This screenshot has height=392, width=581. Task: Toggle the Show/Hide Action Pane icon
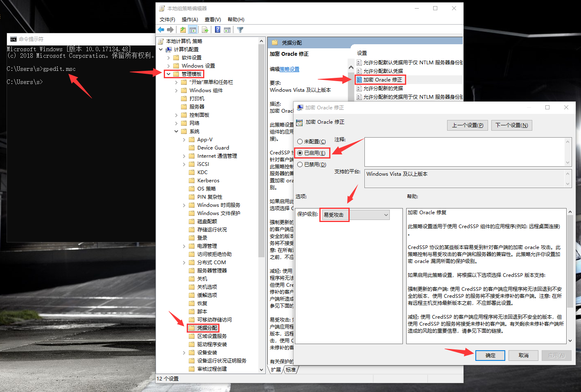click(x=227, y=29)
